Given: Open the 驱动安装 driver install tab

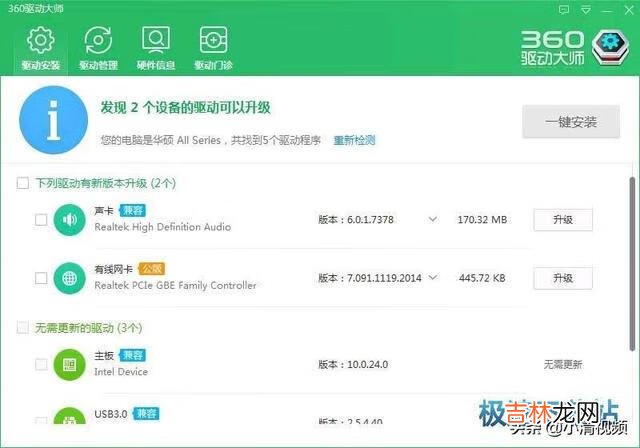Looking at the screenshot, I should (40, 48).
